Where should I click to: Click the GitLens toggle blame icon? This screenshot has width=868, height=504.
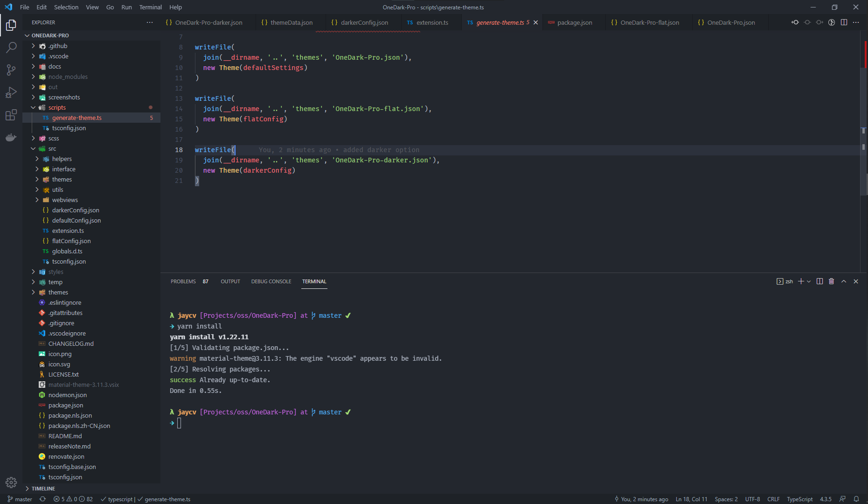point(832,22)
